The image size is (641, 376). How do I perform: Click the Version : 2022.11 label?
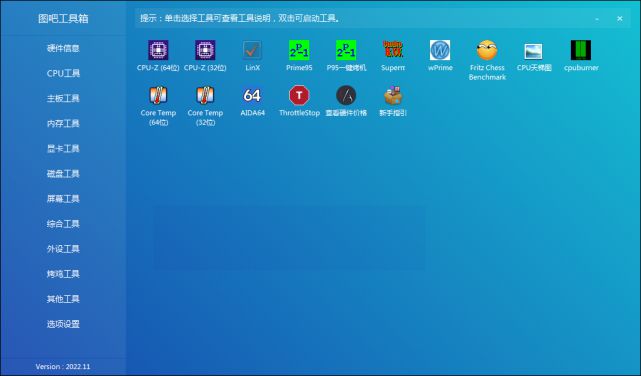[63, 367]
